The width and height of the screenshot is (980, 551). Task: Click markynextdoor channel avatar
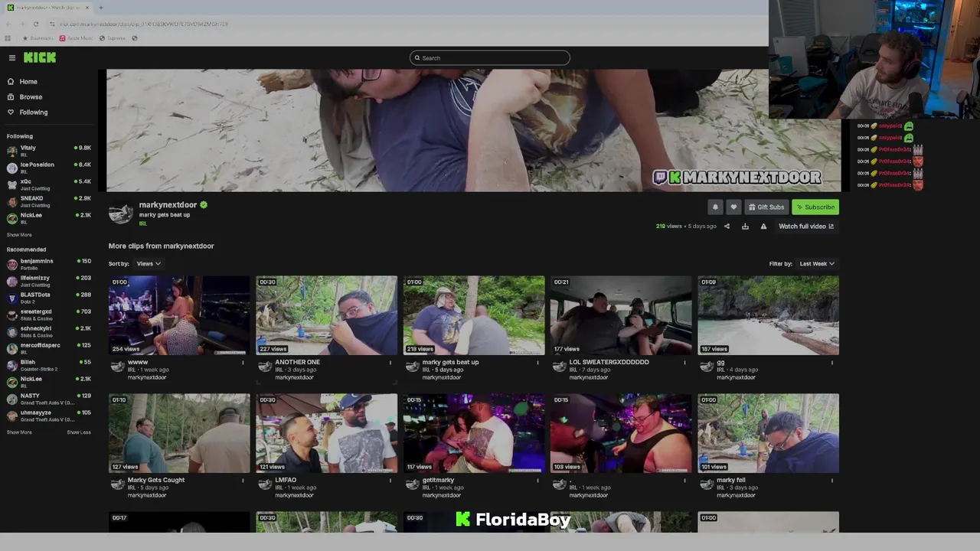(121, 214)
